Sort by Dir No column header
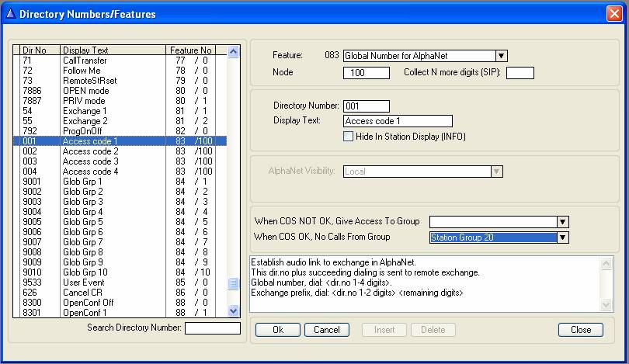This screenshot has width=629, height=364. tap(36, 50)
